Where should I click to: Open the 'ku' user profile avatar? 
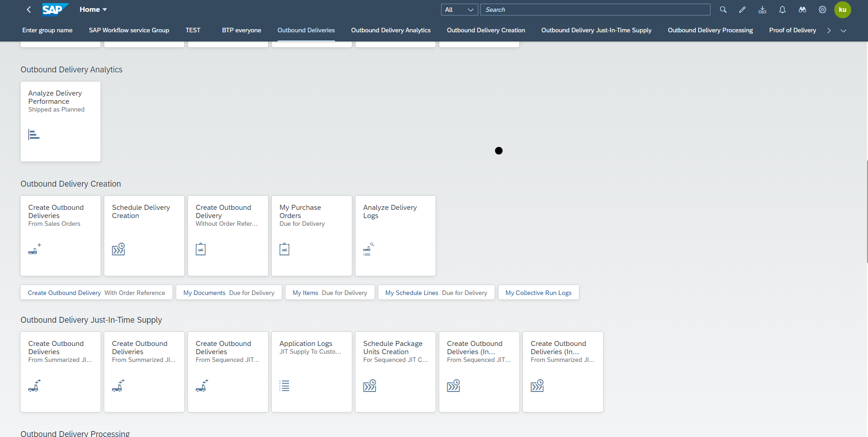pyautogui.click(x=843, y=10)
